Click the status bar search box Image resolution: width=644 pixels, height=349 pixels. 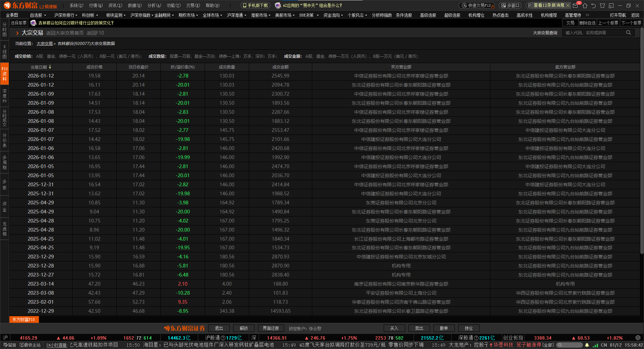click(x=570, y=345)
